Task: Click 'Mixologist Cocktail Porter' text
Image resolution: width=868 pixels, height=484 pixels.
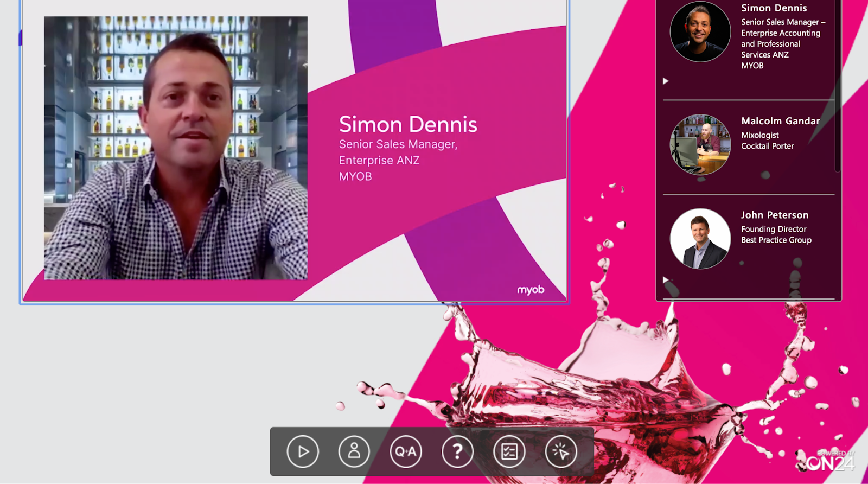Action: 768,141
